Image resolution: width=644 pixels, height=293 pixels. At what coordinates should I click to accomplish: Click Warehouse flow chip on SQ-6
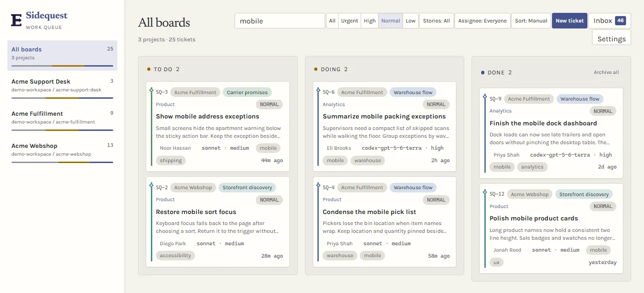click(413, 92)
